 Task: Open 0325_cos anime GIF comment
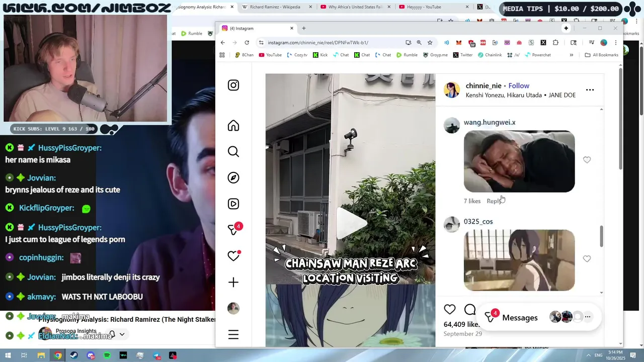click(519, 260)
